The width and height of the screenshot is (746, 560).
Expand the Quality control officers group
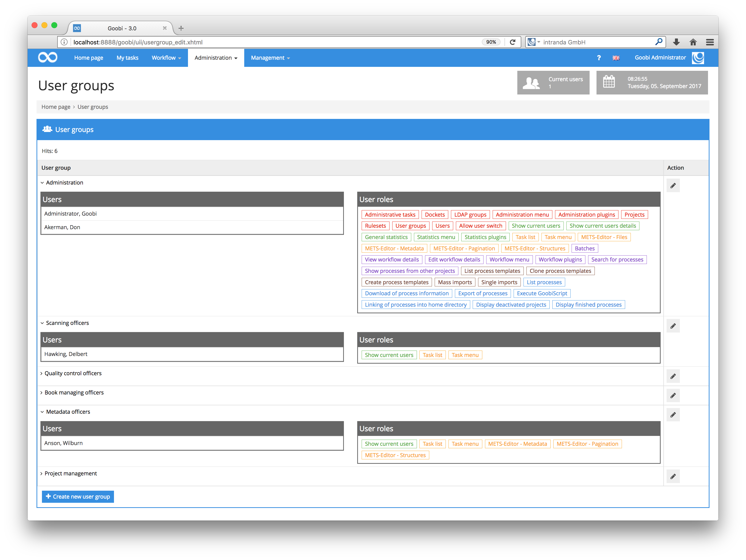(x=41, y=373)
